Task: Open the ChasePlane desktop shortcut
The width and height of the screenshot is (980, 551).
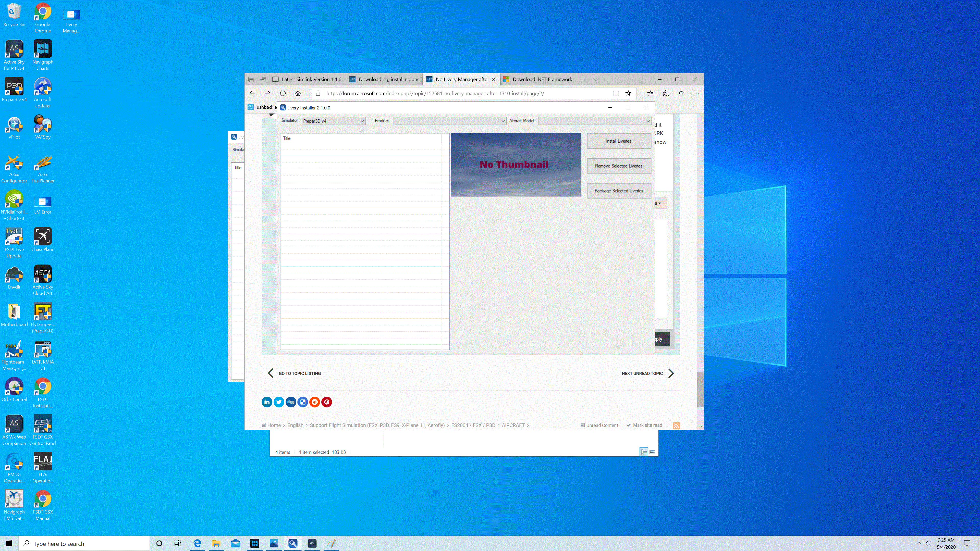Action: pos(43,240)
